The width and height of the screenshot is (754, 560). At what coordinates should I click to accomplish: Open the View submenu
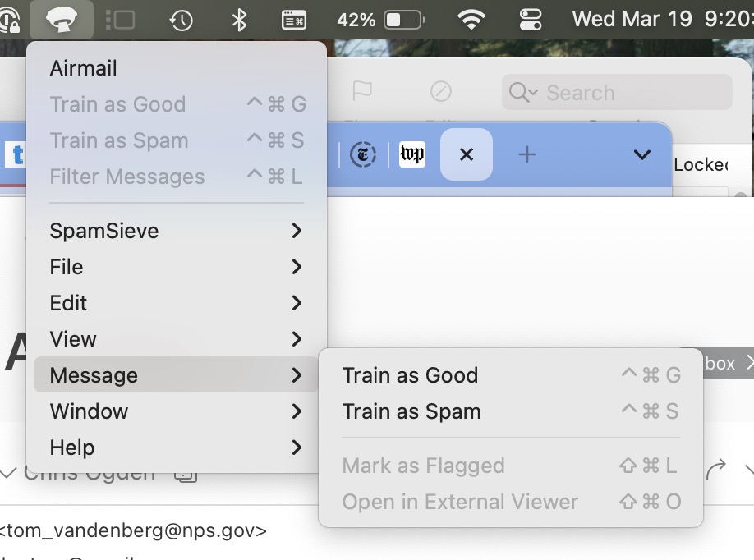point(176,339)
